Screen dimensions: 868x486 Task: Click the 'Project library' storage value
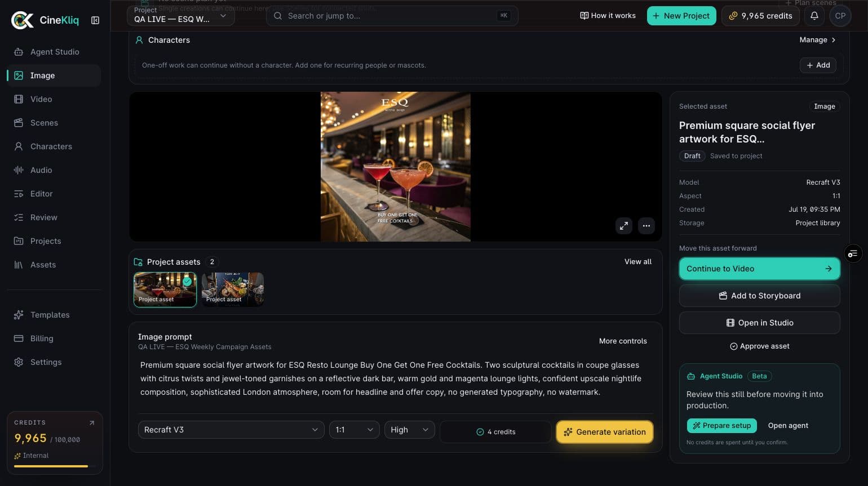(x=818, y=223)
